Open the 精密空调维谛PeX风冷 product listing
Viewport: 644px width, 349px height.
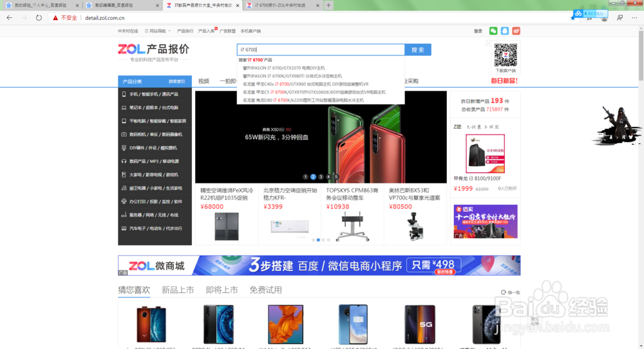(x=227, y=214)
